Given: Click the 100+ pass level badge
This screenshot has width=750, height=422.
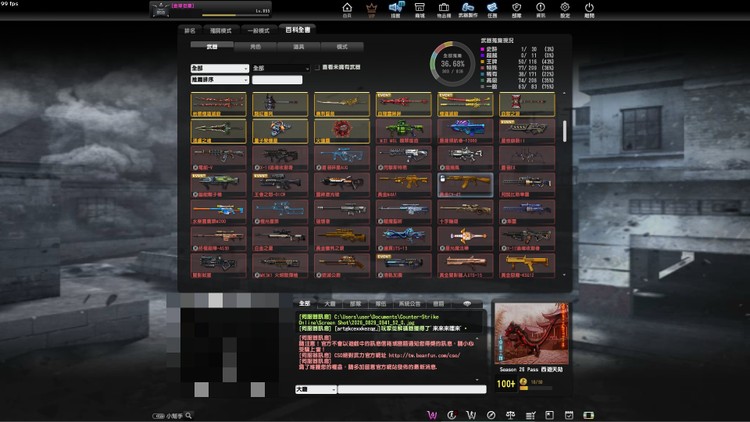Looking at the screenshot, I should pos(506,384).
